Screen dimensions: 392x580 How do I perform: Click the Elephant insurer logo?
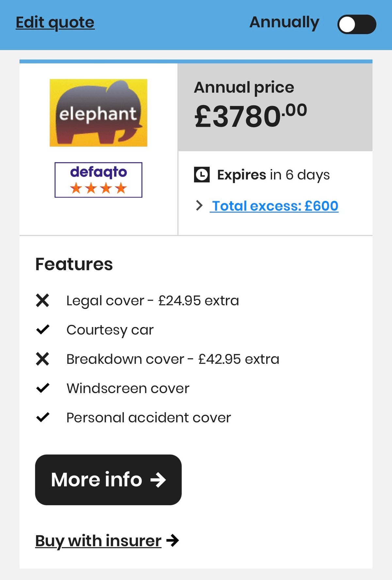click(x=98, y=113)
